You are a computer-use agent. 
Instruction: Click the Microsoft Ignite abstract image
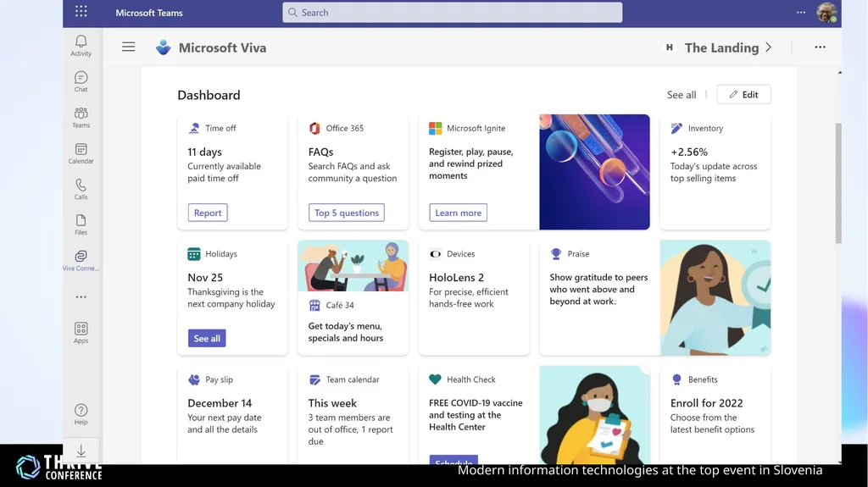coord(594,172)
